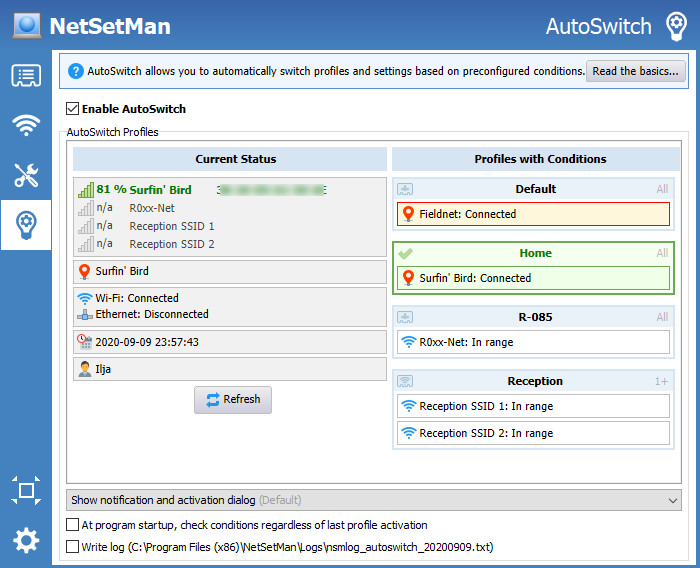700x568 pixels.
Task: Click the NetSetMan logo icon
Action: tap(27, 26)
